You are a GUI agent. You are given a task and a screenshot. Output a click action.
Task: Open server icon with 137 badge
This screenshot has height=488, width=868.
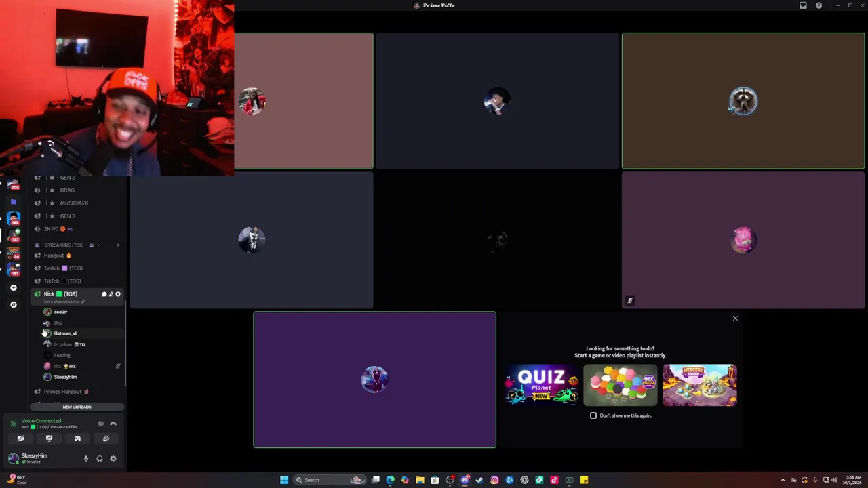(13, 235)
